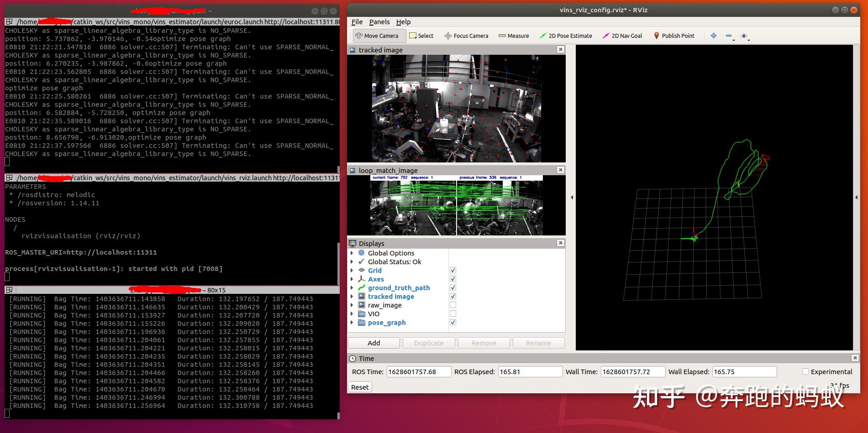Click the Duplicate button
868x433 pixels.
pyautogui.click(x=429, y=343)
